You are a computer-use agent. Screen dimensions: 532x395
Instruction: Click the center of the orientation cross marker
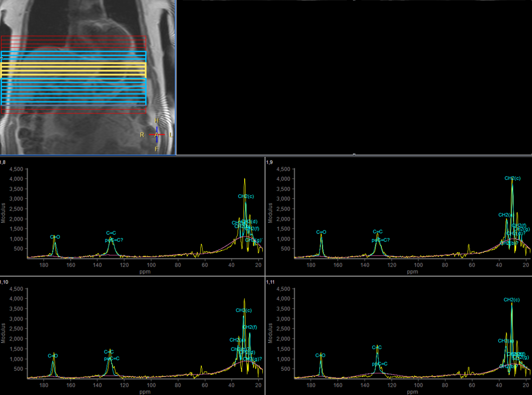coord(157,135)
